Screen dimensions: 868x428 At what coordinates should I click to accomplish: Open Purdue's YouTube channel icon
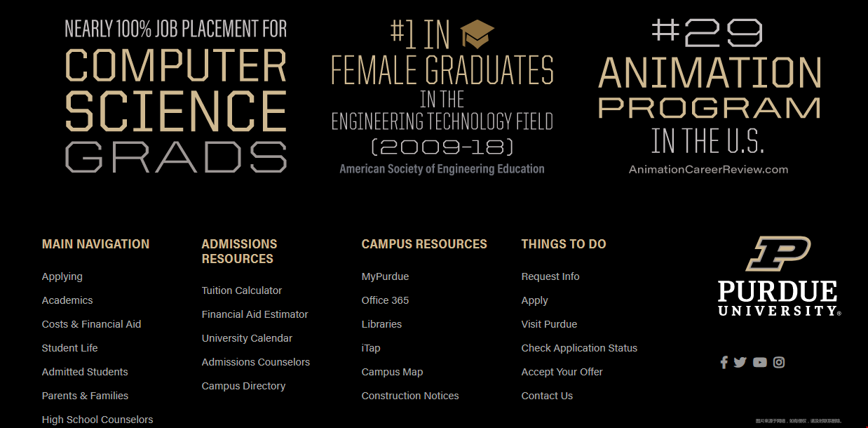760,362
